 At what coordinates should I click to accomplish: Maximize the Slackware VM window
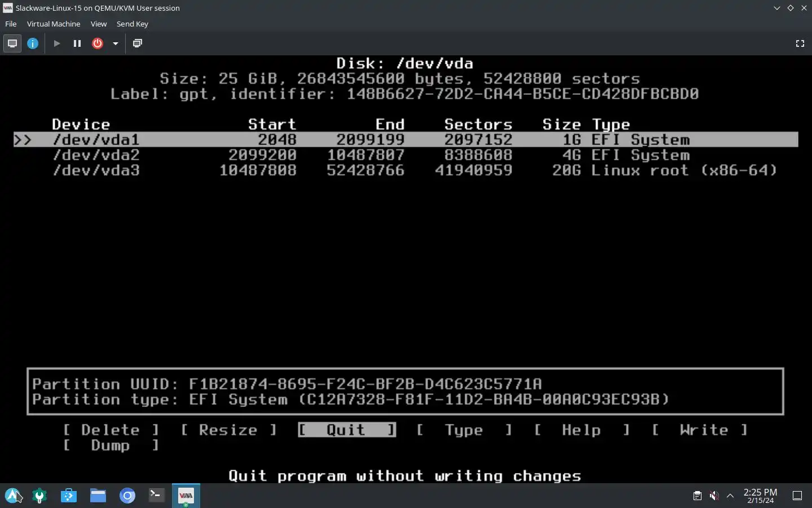tap(790, 8)
